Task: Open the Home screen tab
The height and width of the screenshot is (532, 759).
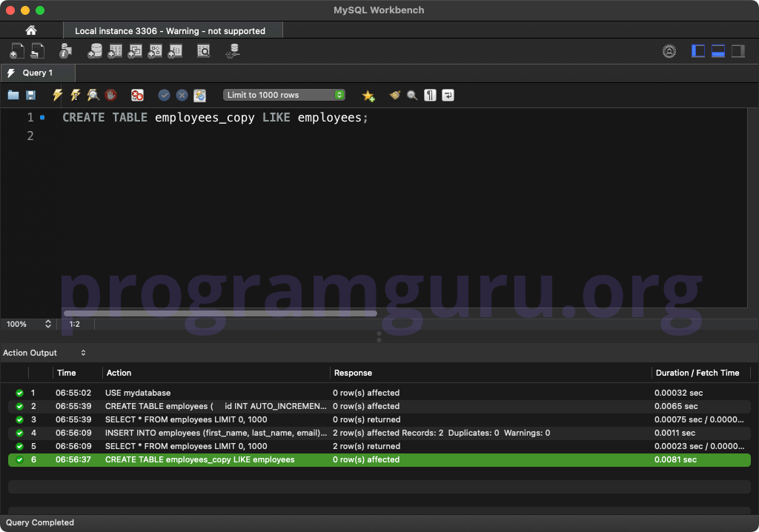Action: pos(31,30)
